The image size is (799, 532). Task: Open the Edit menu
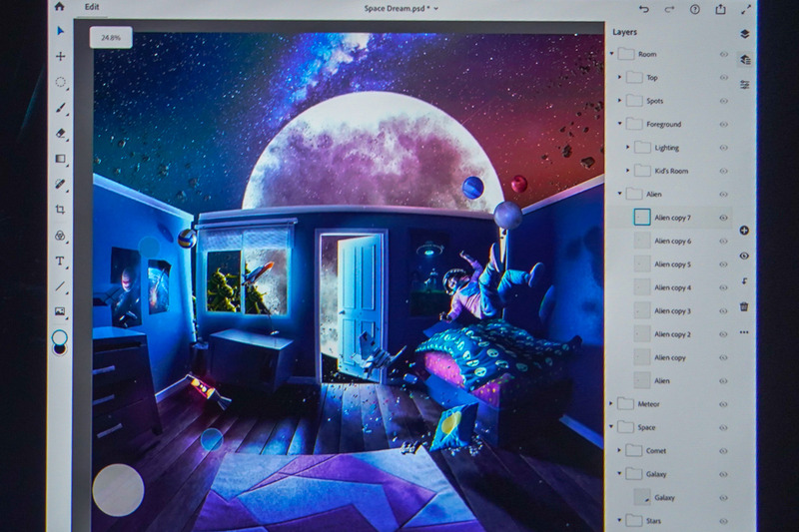point(92,7)
